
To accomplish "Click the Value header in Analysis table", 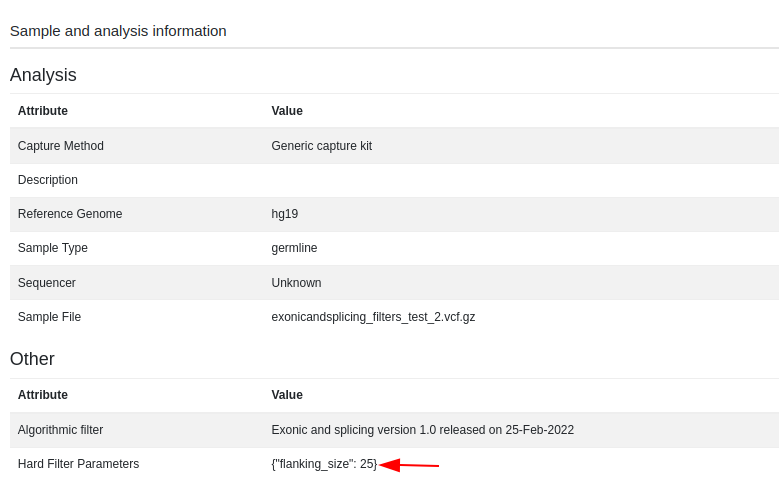I will [x=287, y=110].
